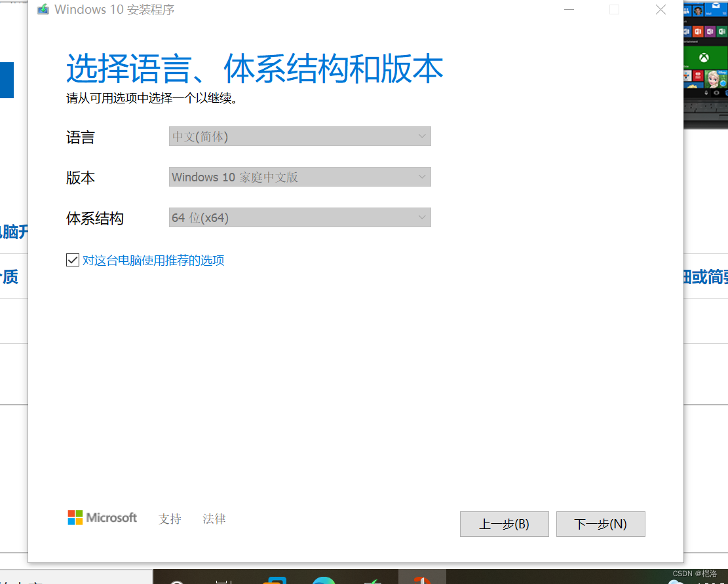Click the 版本 field label
The image size is (728, 584).
point(81,177)
